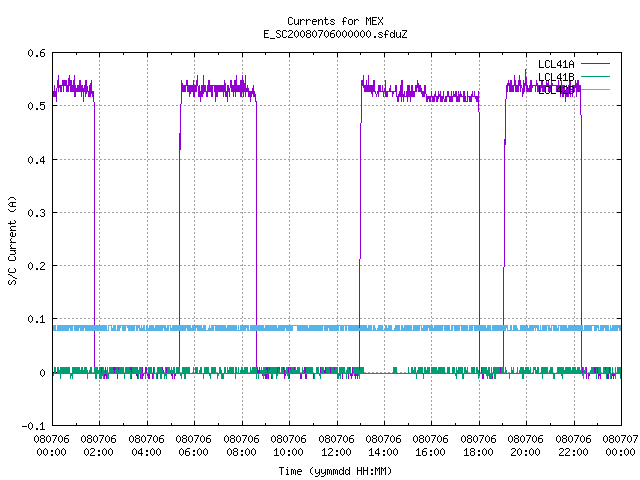Click the x-axis label 080706 18:00

click(478, 446)
